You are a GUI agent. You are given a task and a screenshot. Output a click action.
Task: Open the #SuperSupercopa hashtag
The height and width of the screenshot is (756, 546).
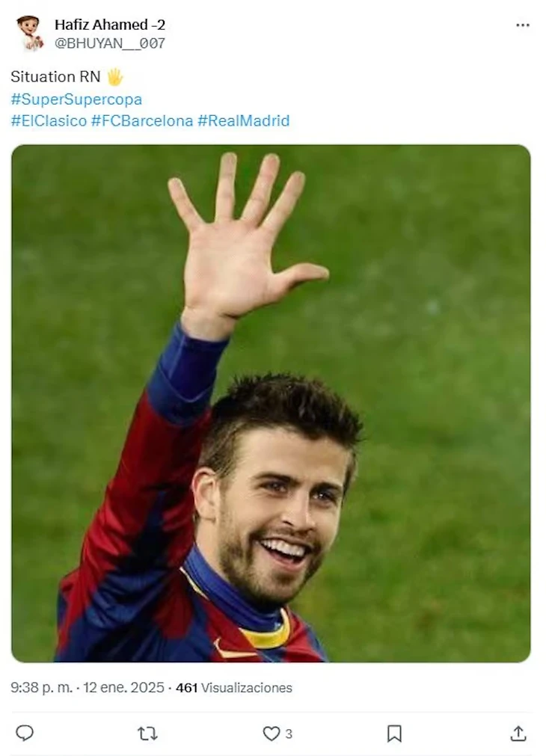(77, 99)
